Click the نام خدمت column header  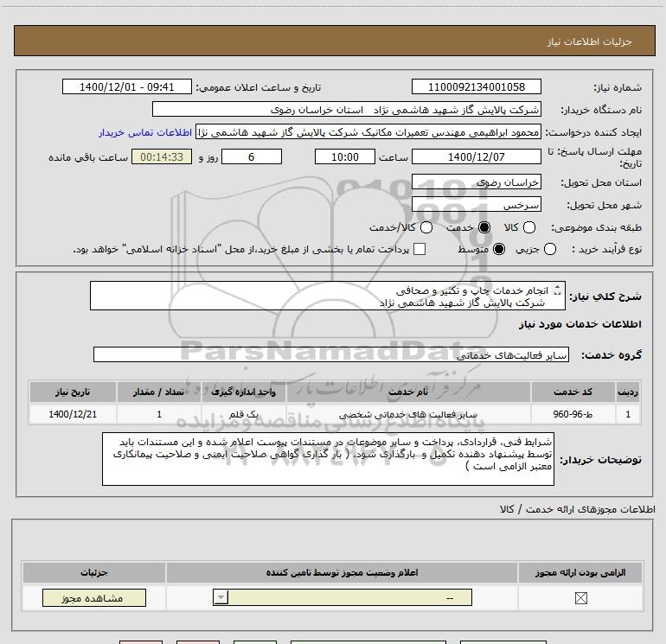(x=408, y=392)
